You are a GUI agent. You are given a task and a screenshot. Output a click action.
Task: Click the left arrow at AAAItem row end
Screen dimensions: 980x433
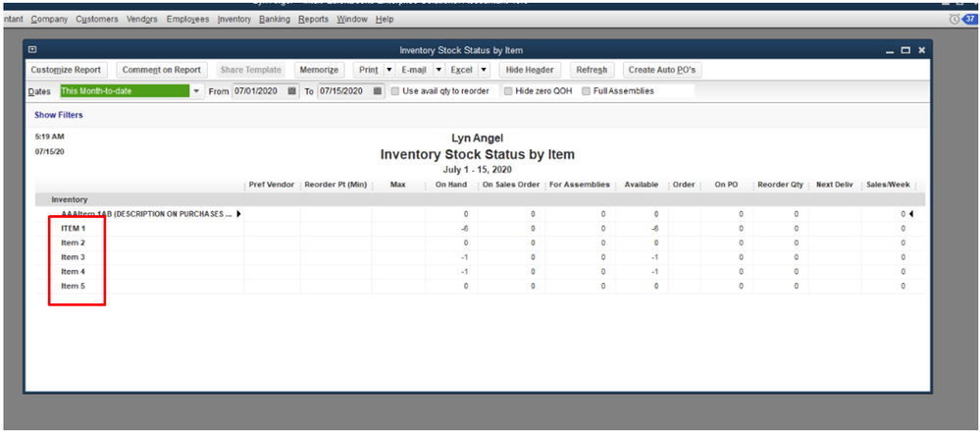click(x=911, y=214)
